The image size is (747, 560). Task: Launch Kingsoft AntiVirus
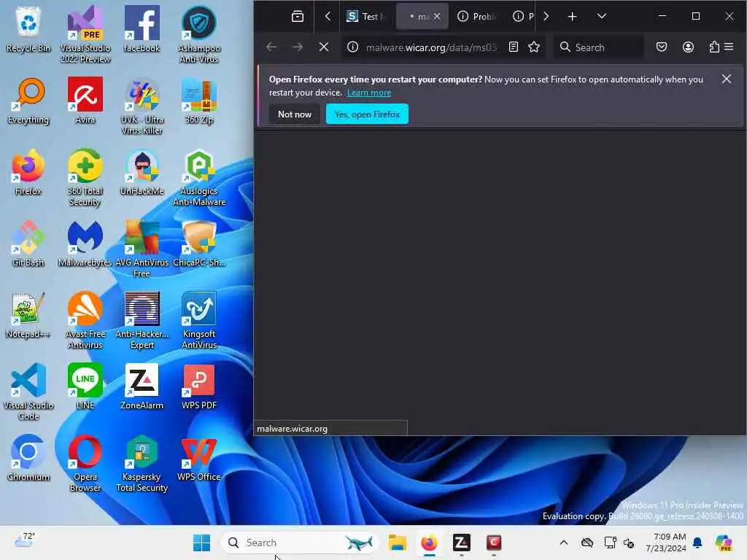click(198, 321)
